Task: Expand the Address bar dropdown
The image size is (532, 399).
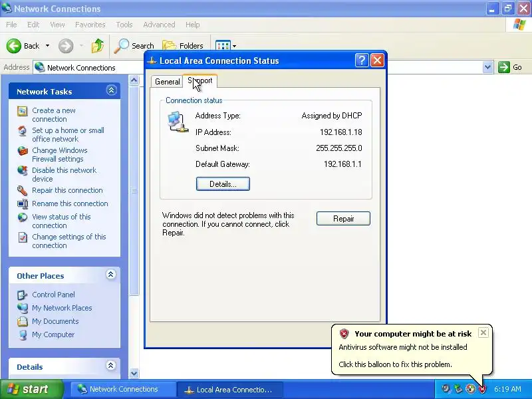Action: [x=487, y=67]
